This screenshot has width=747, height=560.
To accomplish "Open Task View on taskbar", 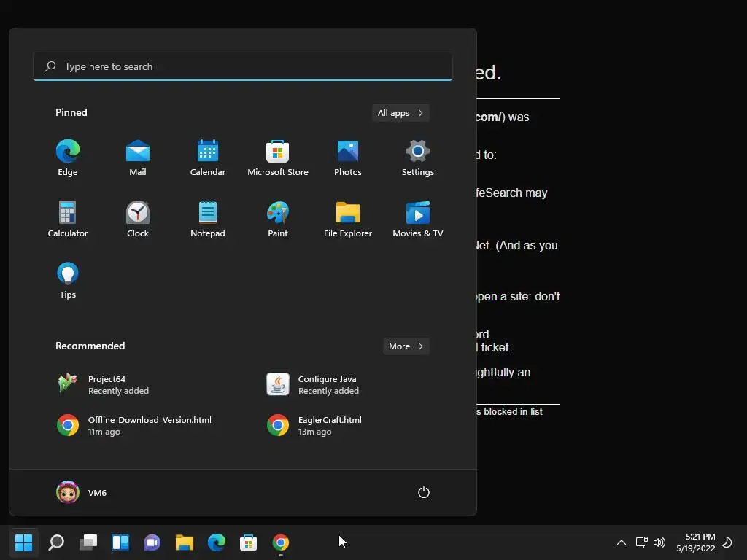I will (x=88, y=542).
